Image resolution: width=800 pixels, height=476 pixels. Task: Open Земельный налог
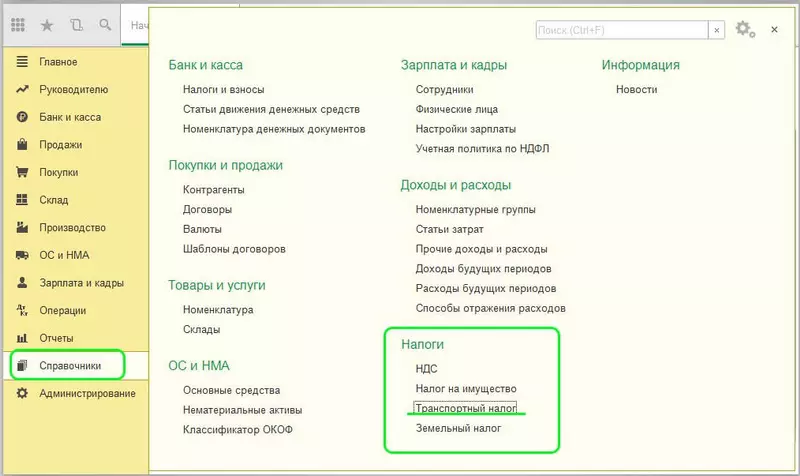(458, 428)
